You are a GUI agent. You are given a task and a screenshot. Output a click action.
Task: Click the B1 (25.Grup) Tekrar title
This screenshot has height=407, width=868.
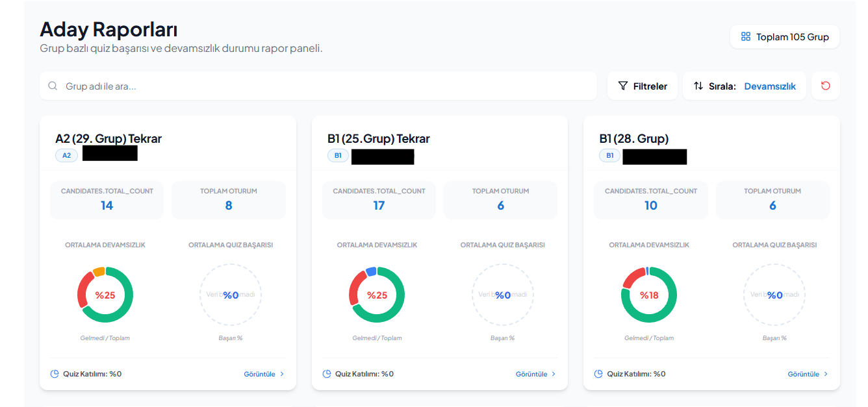[x=379, y=138]
